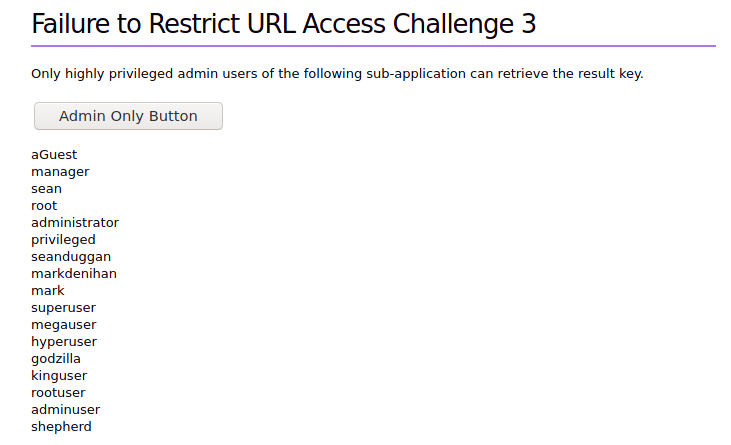Click the highly privileged admin instruction text
Viewport: 731px width, 445px height.
coord(337,74)
